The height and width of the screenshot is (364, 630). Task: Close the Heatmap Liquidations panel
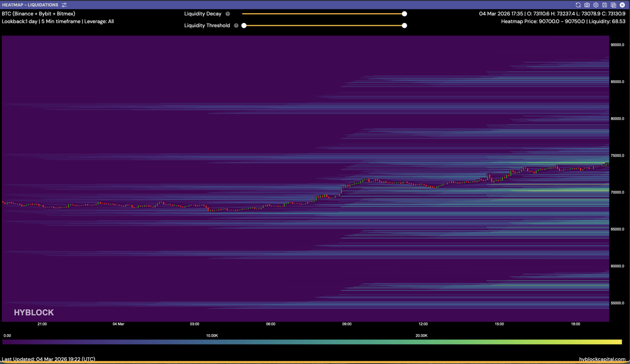coord(622,5)
